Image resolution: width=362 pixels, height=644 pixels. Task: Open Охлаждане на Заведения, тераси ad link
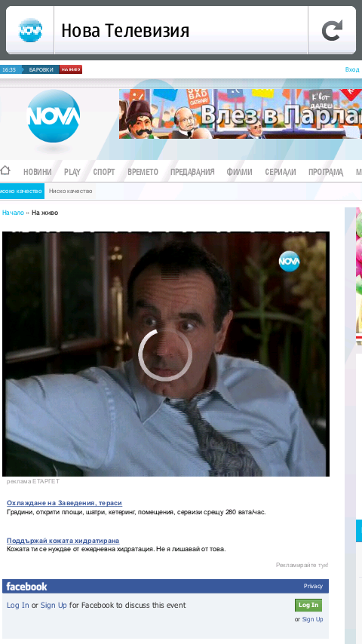tap(65, 503)
